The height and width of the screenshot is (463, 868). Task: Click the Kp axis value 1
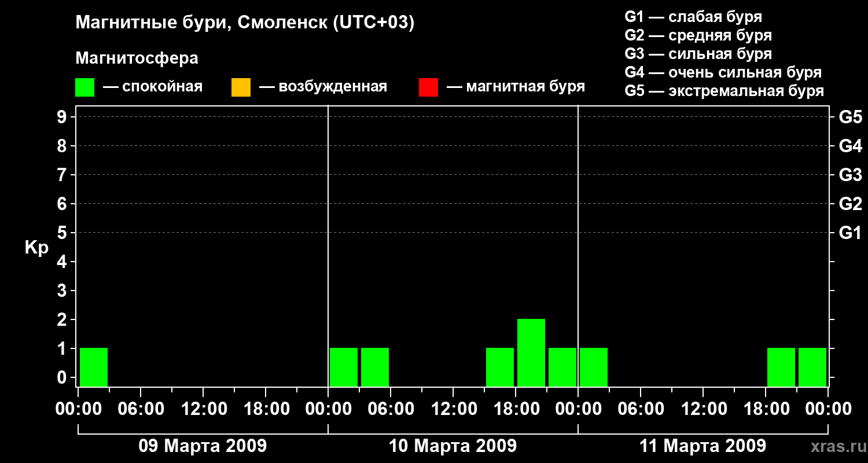63,348
